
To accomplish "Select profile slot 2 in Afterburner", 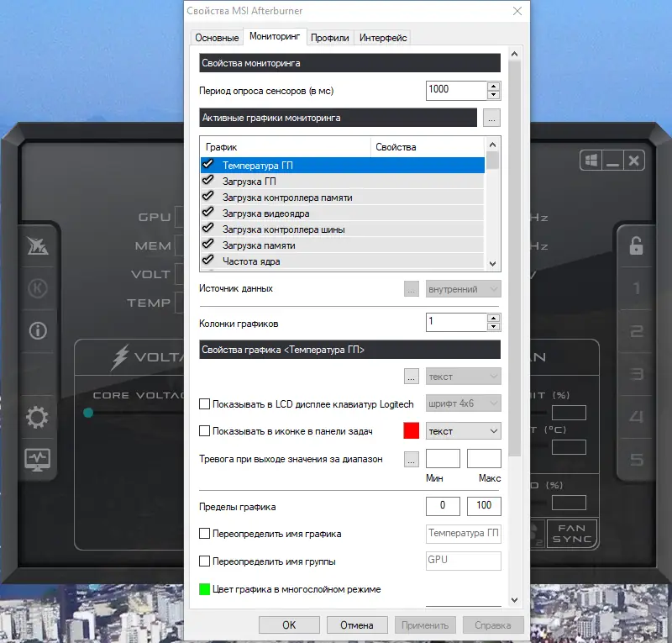I will coord(637,331).
